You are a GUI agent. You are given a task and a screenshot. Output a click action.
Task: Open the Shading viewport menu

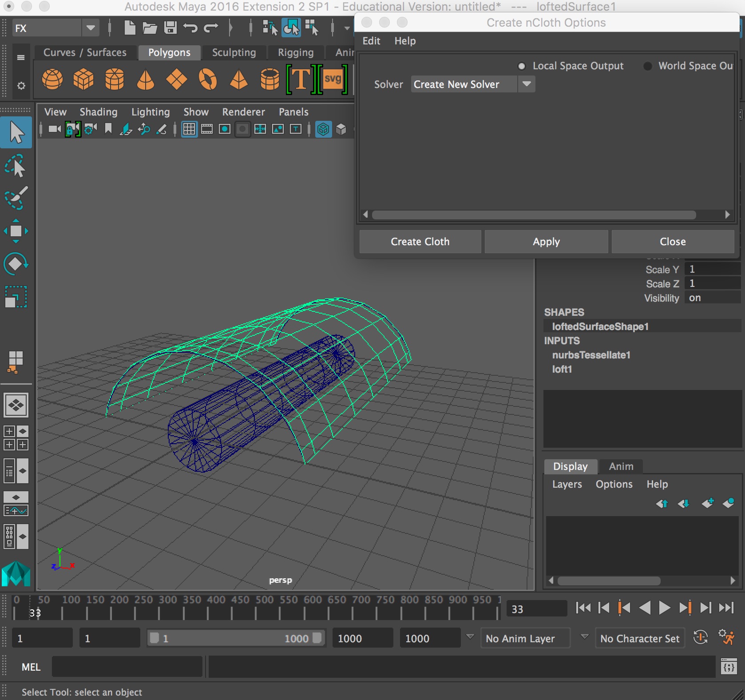99,112
